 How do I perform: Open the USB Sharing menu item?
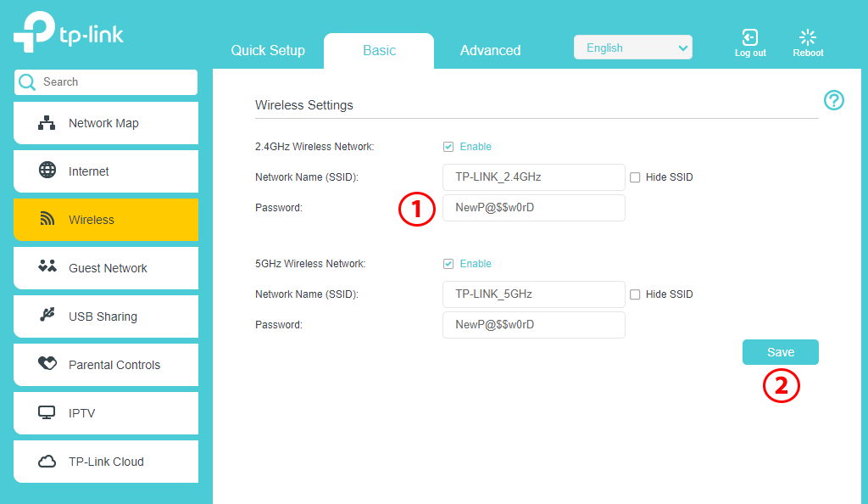coord(106,316)
